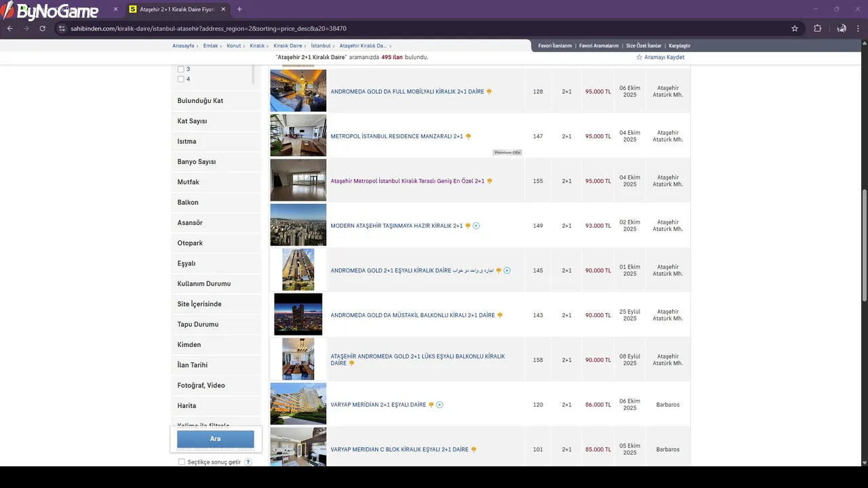Image resolution: width=868 pixels, height=488 pixels.
Task: Click yellow badge on Ataşehir Metropol İstanbul Kiralık Teraslı
Action: click(490, 181)
